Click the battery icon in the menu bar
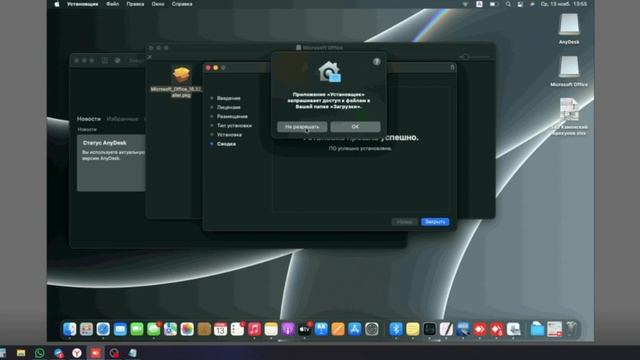This screenshot has height=360, width=640. [493, 4]
